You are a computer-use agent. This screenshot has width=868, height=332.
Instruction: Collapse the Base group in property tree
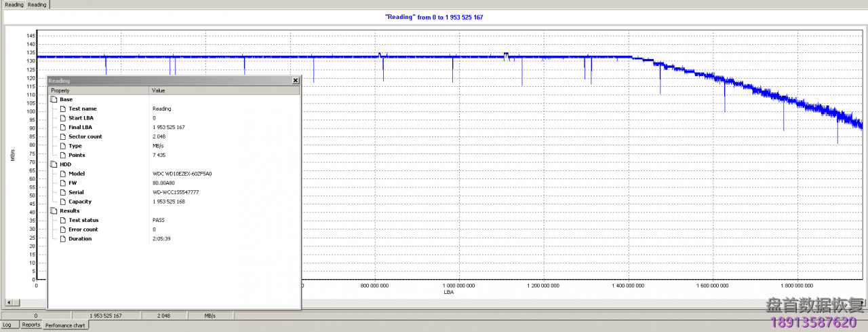[x=54, y=99]
